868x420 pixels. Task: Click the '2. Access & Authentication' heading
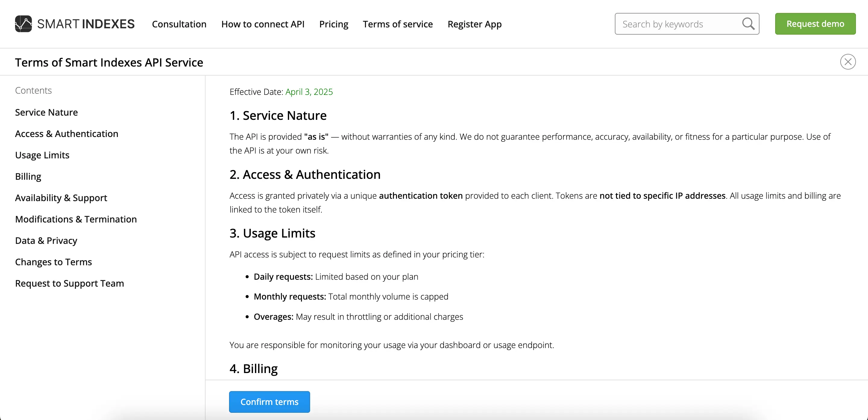(x=305, y=174)
